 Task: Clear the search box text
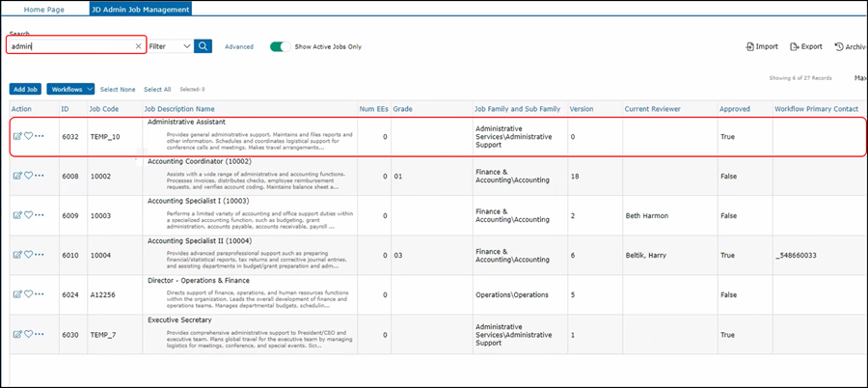(138, 46)
